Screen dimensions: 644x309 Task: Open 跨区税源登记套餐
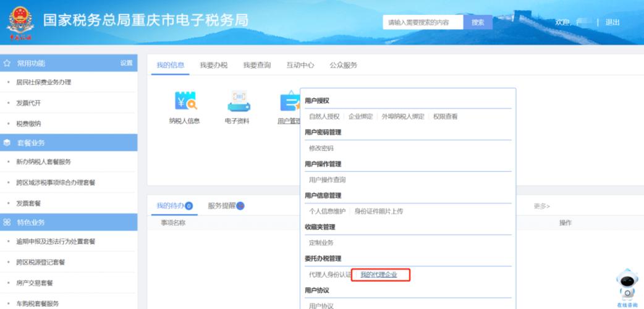(x=40, y=262)
